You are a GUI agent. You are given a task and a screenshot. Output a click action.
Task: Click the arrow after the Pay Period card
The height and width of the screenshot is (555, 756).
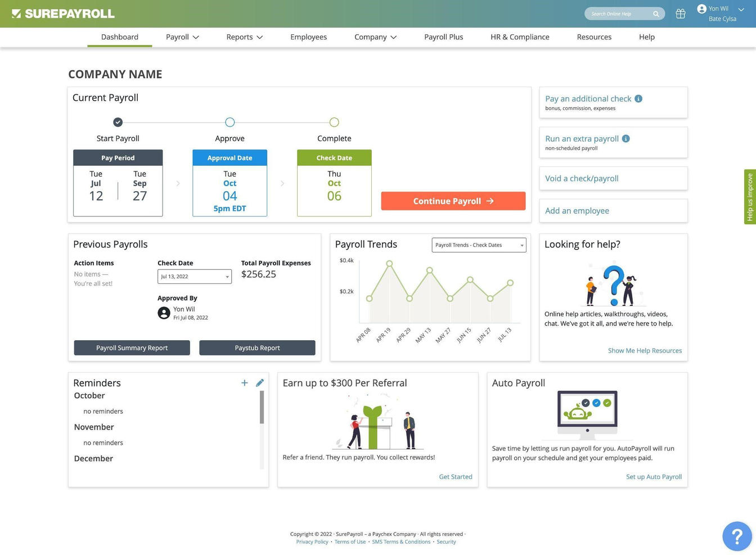click(x=178, y=183)
